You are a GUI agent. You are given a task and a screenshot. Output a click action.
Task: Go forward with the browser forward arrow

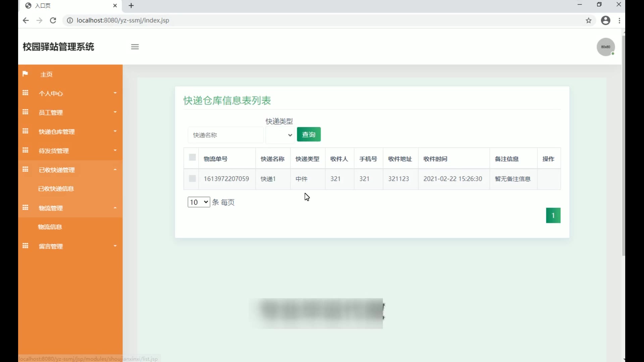click(x=39, y=20)
